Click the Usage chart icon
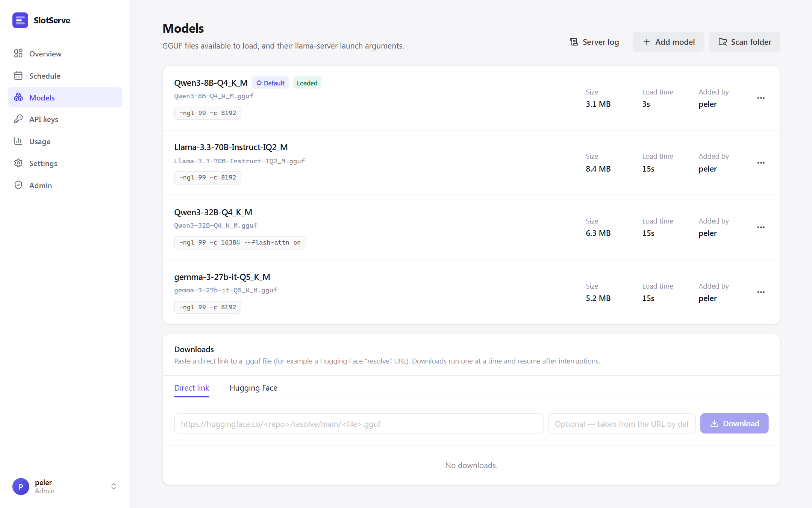 coord(18,141)
